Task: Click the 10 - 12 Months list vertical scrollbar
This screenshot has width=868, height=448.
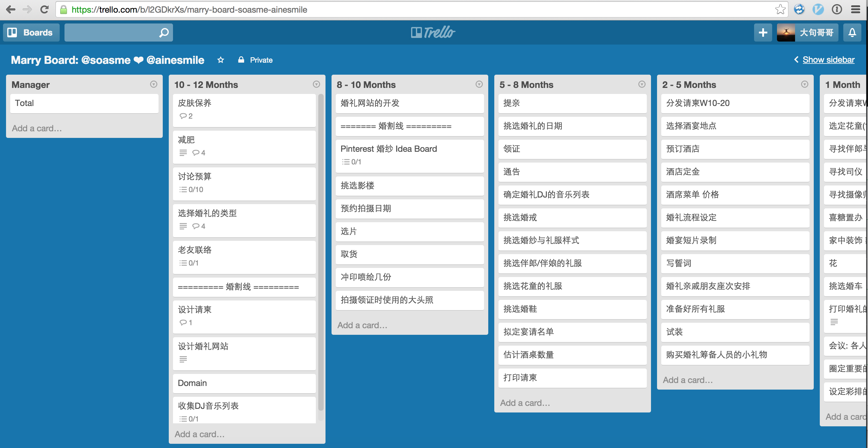Action: click(321, 252)
